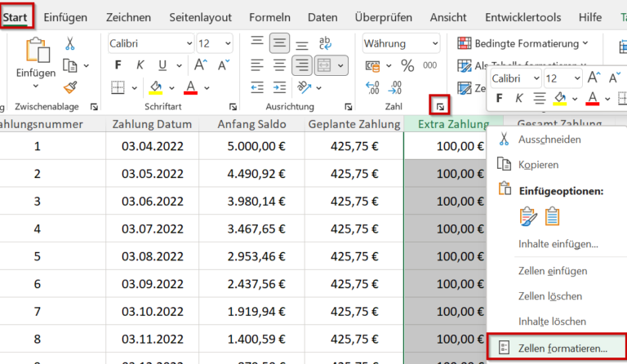Open the Schriftart dialog launcher
627x364 pixels.
coord(233,107)
